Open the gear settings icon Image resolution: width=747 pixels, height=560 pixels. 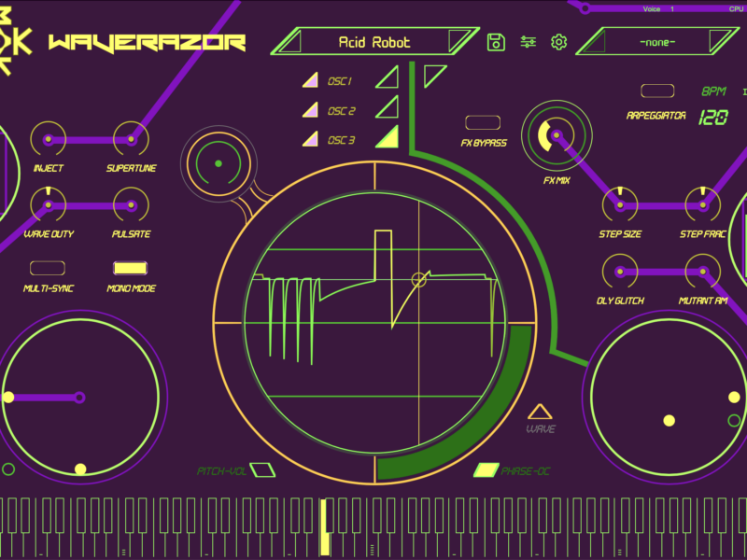coord(558,42)
